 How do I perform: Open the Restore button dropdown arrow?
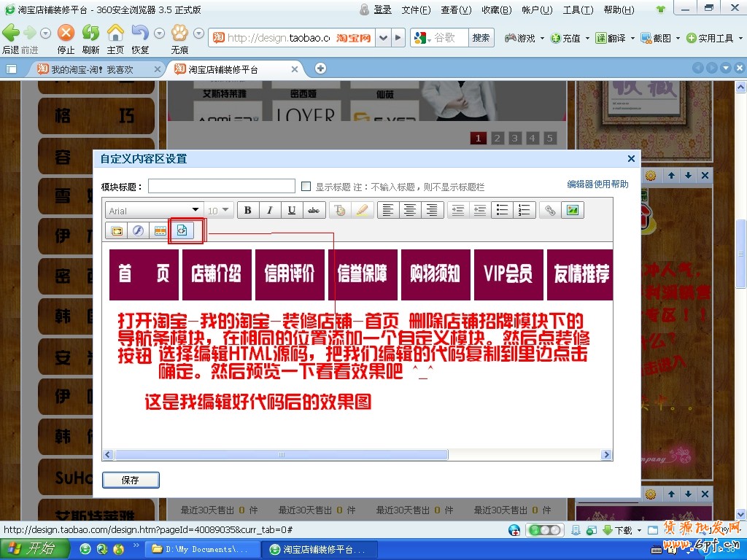tap(160, 34)
